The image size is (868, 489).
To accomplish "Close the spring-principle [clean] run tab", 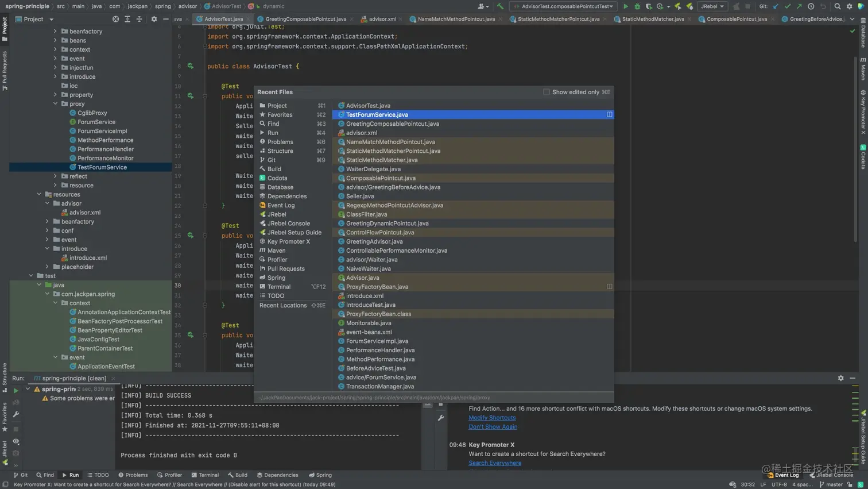I will [x=113, y=378].
